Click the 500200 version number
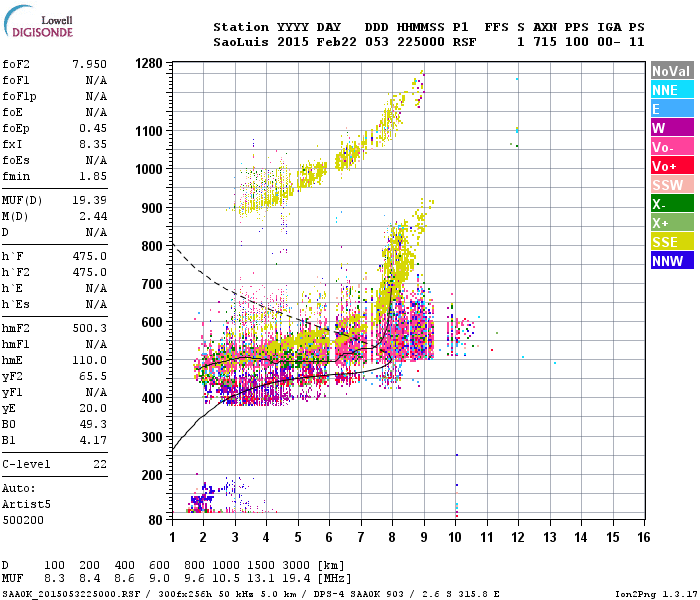 coord(23,520)
